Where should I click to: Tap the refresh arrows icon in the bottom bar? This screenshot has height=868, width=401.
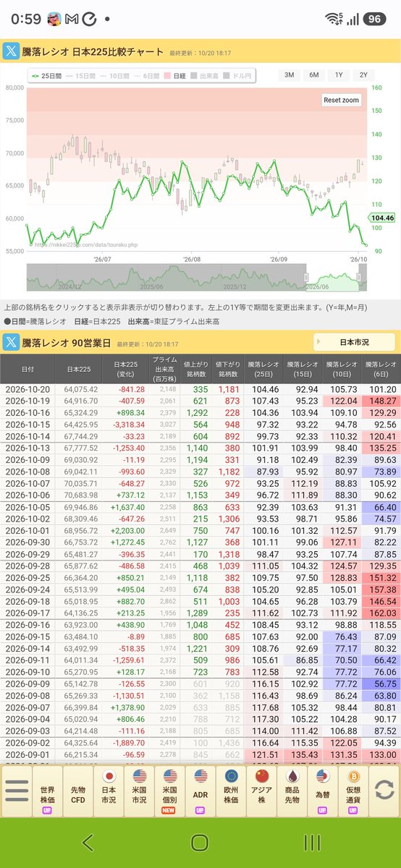384,790
